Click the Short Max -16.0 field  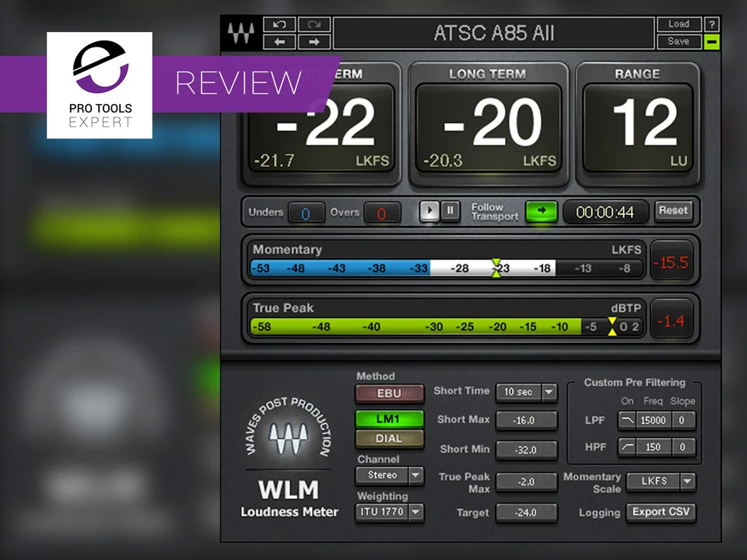[x=526, y=421]
